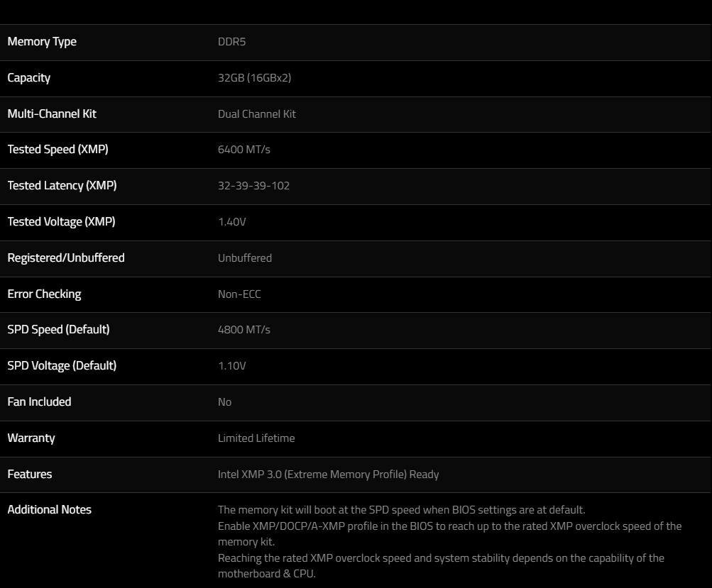Image resolution: width=712 pixels, height=588 pixels.
Task: Click the Non-ECC error checking value
Action: (239, 294)
